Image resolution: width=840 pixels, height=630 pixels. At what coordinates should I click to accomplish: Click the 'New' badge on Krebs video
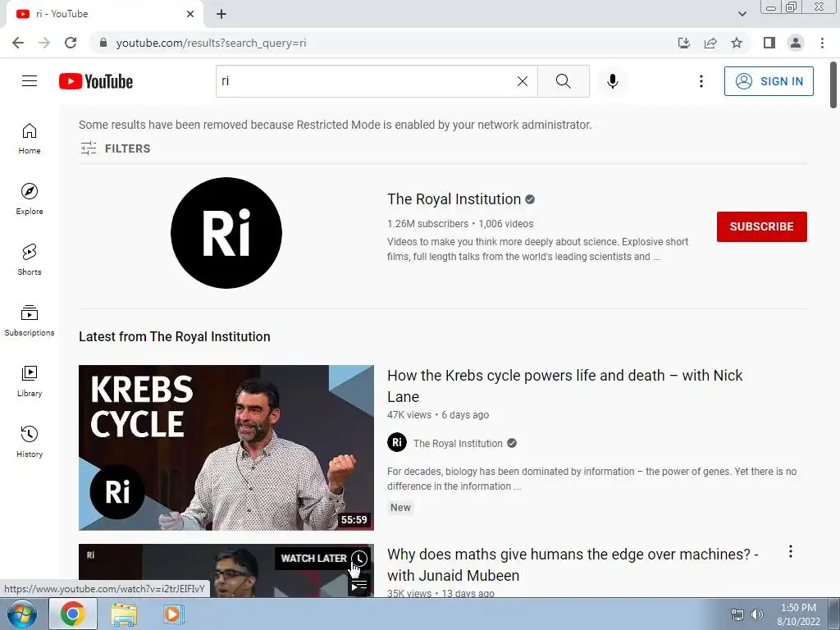tap(400, 508)
